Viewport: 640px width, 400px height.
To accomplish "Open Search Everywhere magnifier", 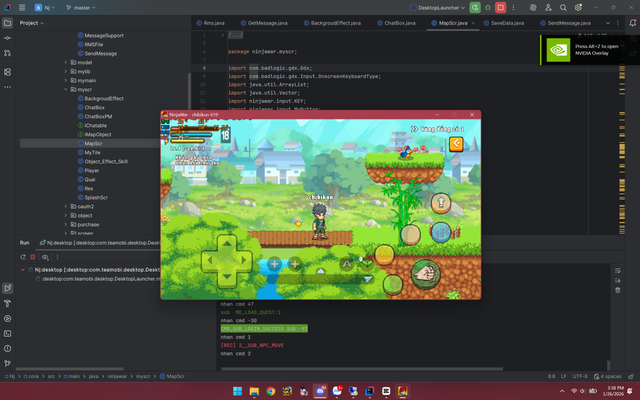I will click(563, 7).
